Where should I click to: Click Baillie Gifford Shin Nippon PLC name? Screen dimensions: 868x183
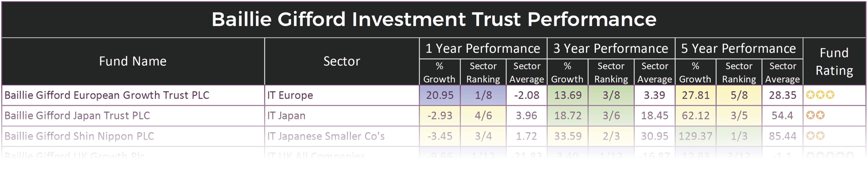click(x=79, y=136)
